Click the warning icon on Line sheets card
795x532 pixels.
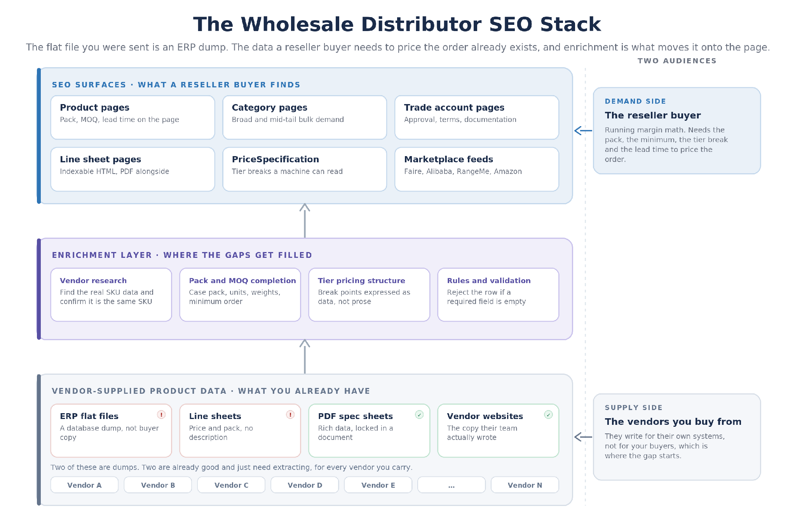point(290,415)
